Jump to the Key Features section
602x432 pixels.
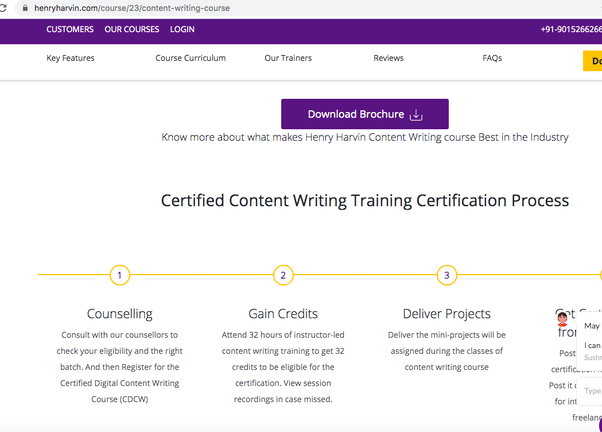point(70,59)
